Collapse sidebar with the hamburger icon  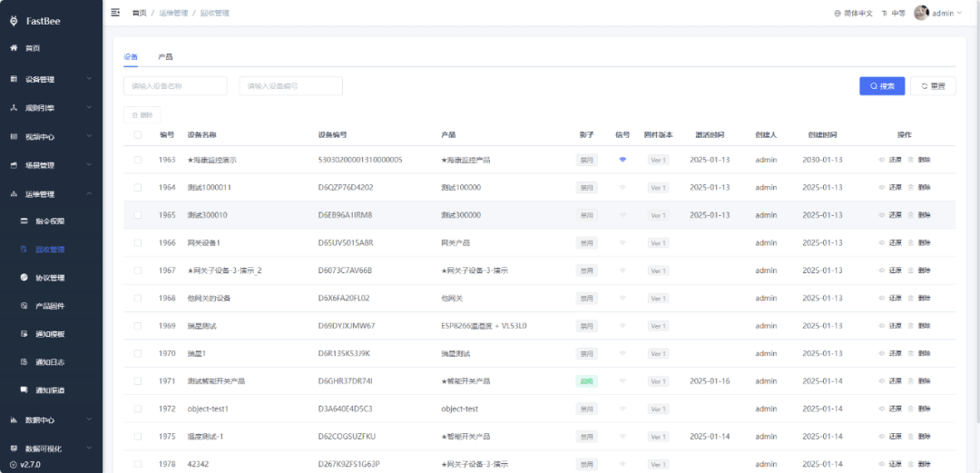[x=115, y=13]
